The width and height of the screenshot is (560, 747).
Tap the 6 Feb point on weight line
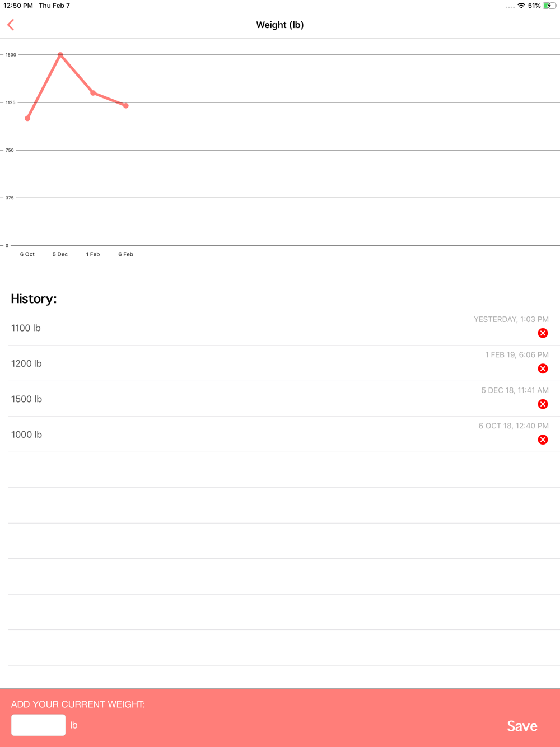point(126,105)
